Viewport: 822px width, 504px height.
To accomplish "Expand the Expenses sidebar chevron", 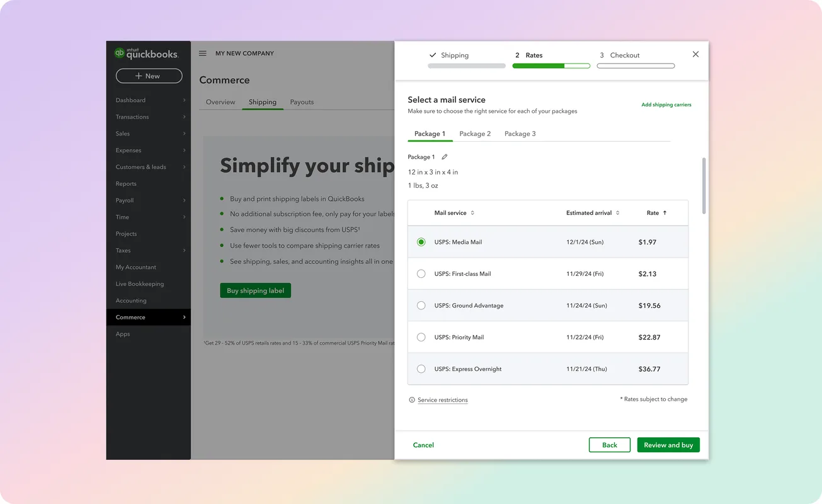I will pos(184,150).
